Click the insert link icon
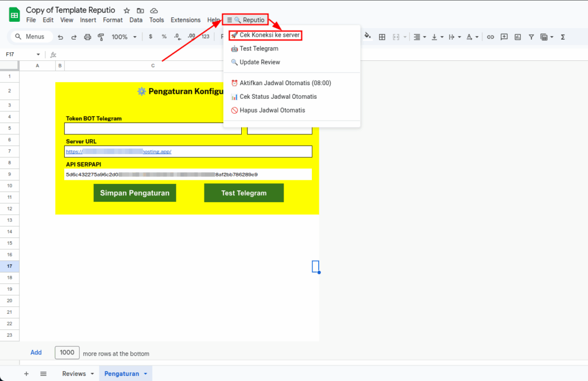The image size is (588, 381). tap(490, 37)
